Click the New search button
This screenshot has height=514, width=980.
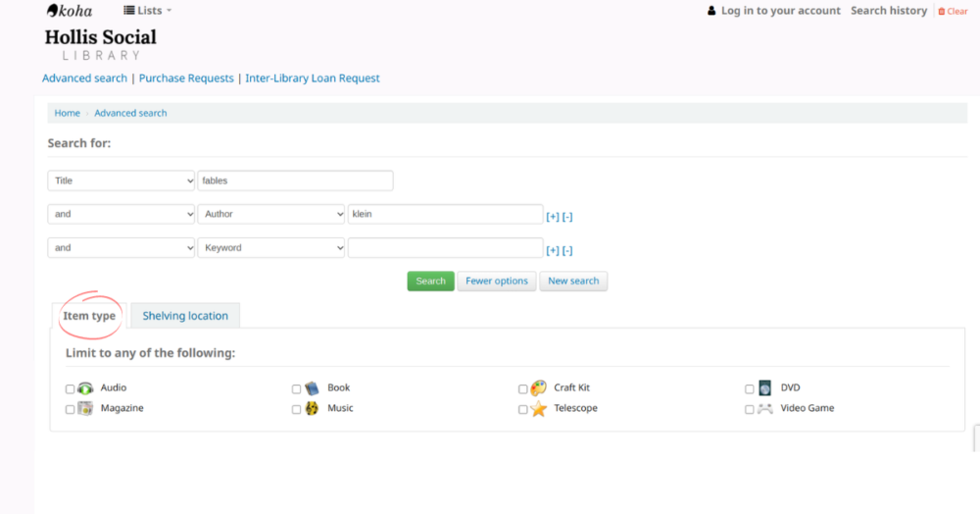coord(573,281)
